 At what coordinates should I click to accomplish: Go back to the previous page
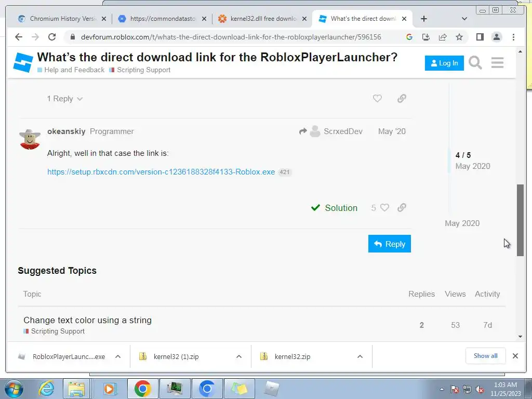[19, 37]
